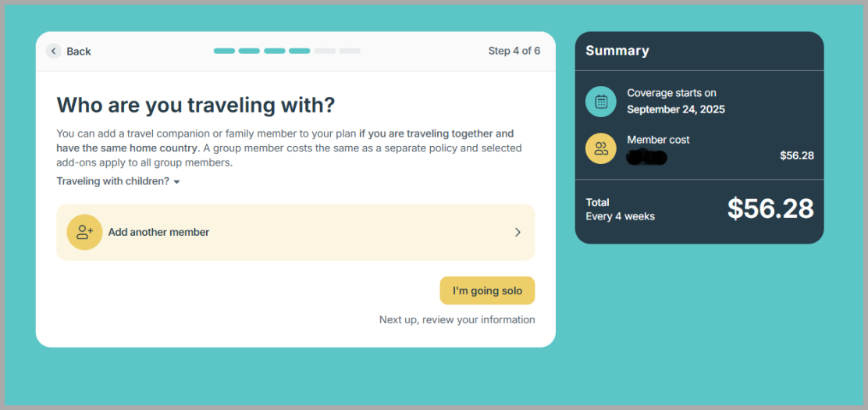Click the yellow members icon beside Member cost
868x410 pixels.
(x=601, y=148)
